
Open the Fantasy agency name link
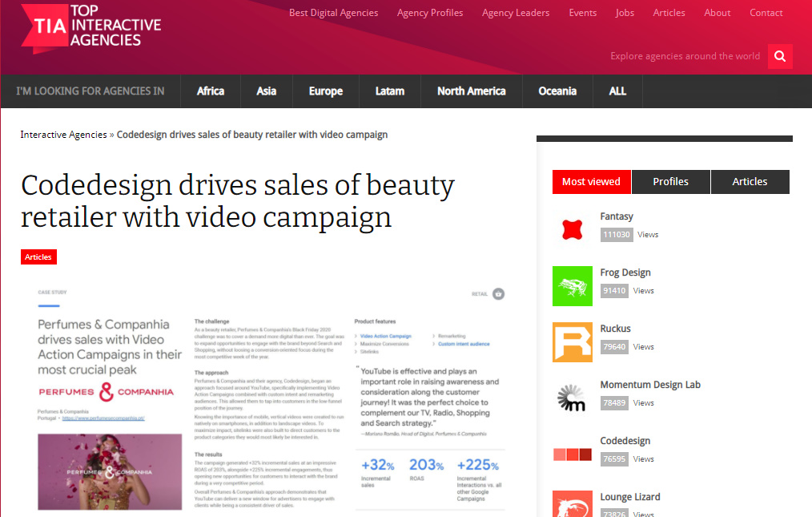tap(617, 216)
